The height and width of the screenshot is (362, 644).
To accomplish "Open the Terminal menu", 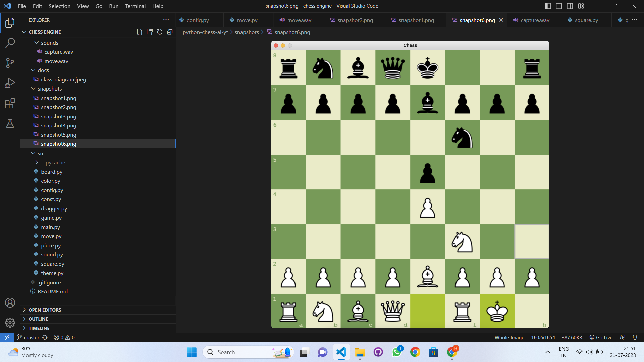I will (135, 6).
